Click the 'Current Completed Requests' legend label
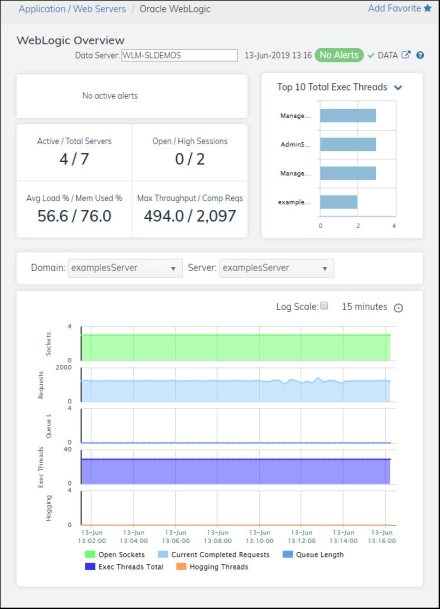440x609 pixels. pos(220,555)
